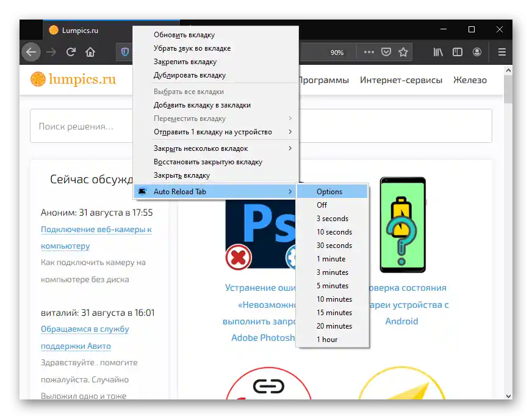Bookmark this page with the star

tap(403, 52)
